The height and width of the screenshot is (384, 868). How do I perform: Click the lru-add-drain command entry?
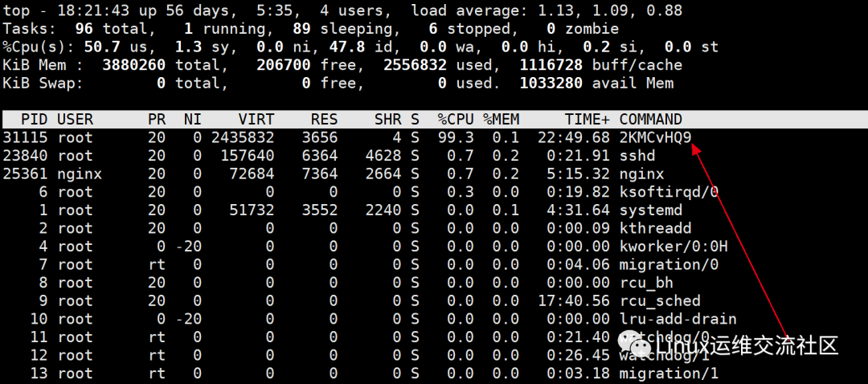(x=678, y=319)
